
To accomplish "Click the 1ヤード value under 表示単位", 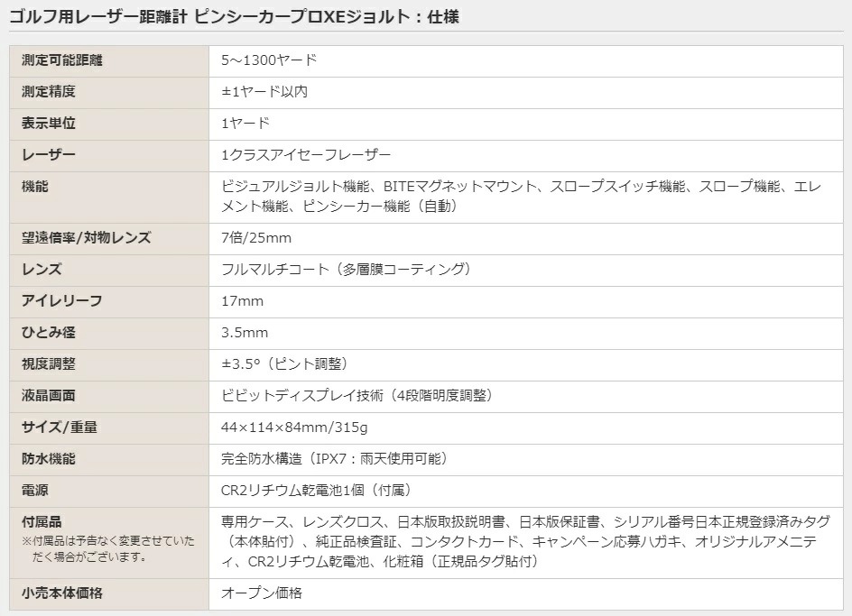I will [x=245, y=124].
